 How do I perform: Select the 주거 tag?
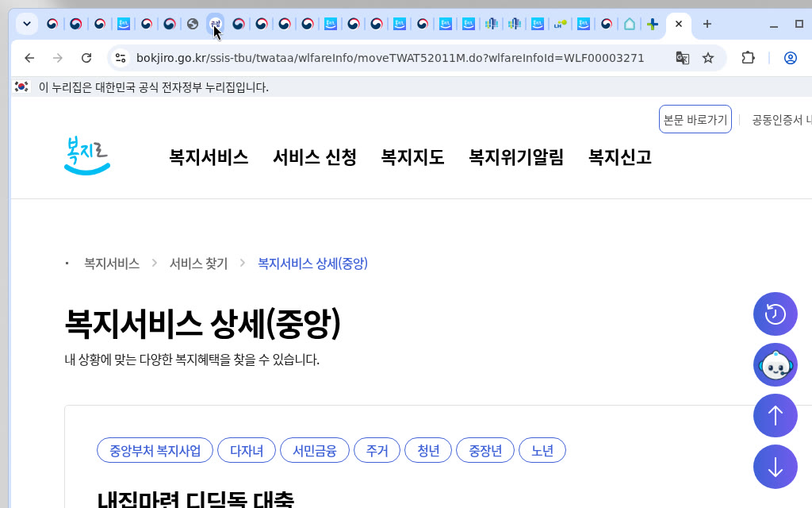click(377, 450)
